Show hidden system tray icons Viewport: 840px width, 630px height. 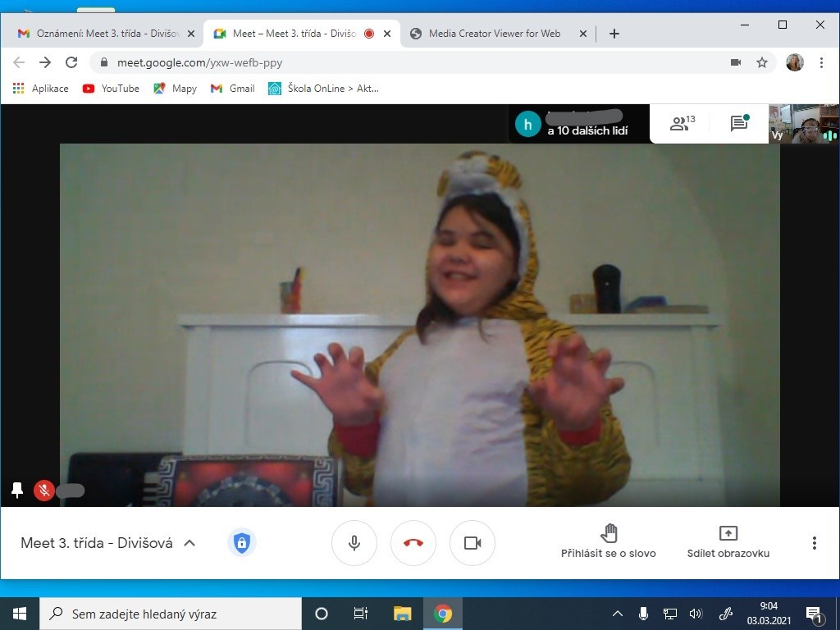(618, 614)
